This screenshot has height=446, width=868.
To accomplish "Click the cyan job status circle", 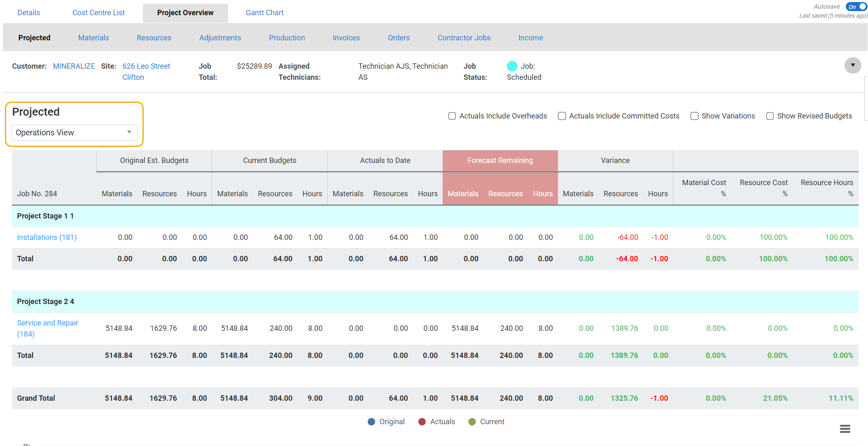I will 512,66.
